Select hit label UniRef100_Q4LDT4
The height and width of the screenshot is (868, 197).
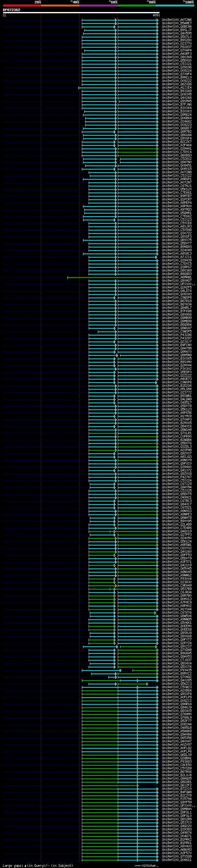177,291
